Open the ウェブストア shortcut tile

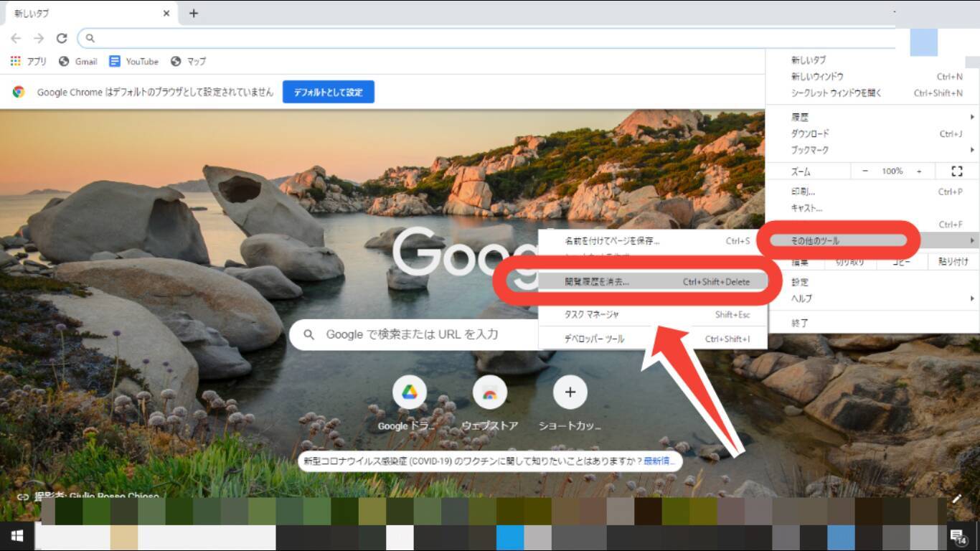490,405
